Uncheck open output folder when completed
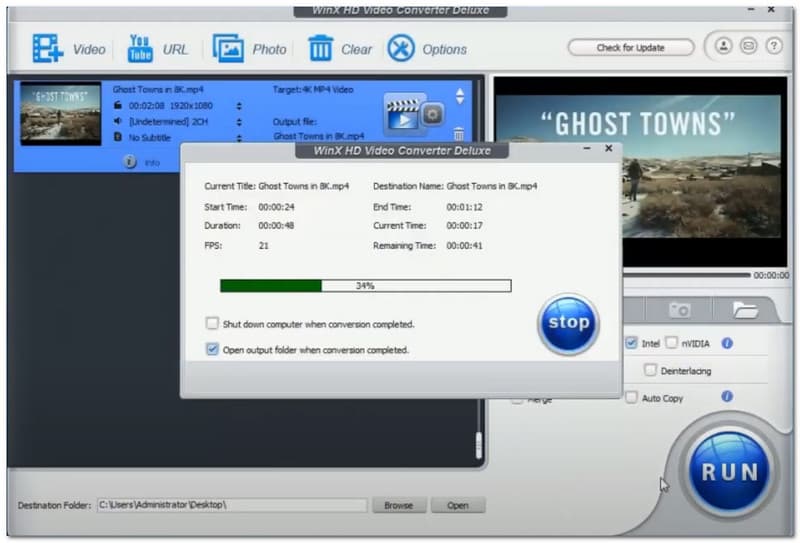Viewport: 800px width, 543px height. (x=212, y=349)
